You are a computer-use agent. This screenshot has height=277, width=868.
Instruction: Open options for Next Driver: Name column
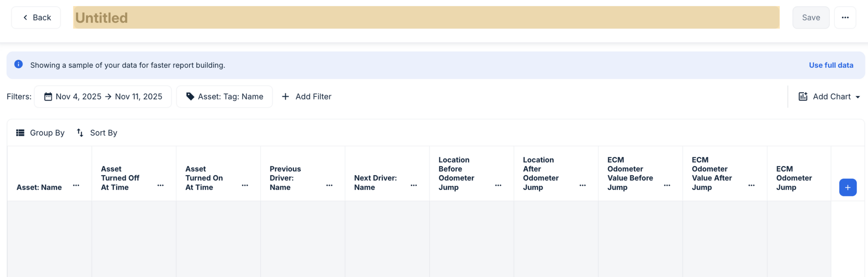(413, 185)
